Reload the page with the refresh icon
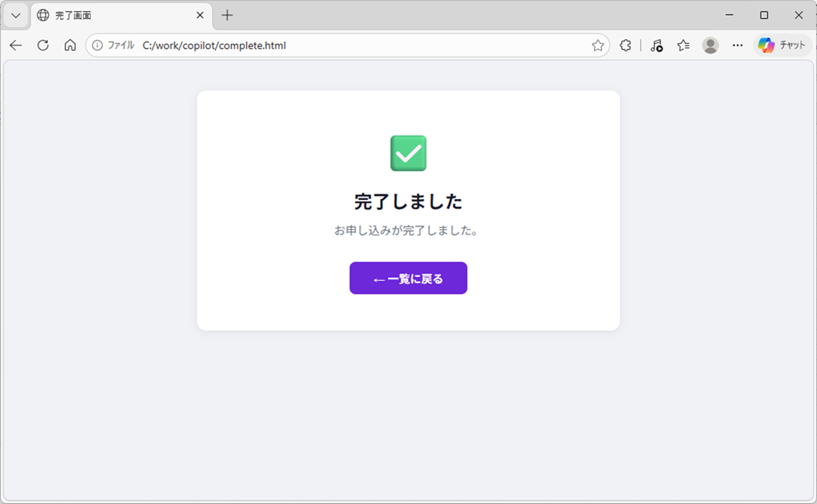The width and height of the screenshot is (817, 504). [43, 45]
